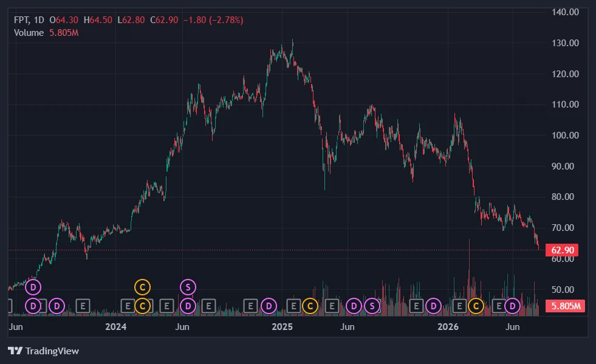Click the red 62.90 current price label
Viewport: 596px width, 364px height.
[562, 250]
